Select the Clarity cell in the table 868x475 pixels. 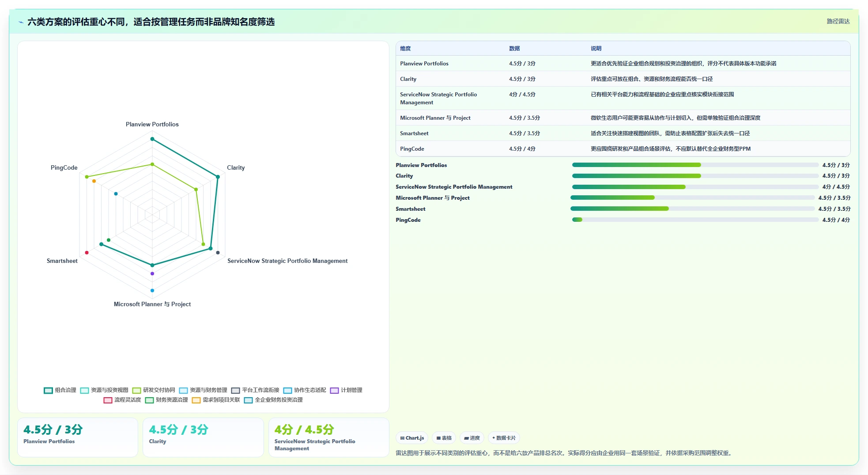(x=408, y=79)
